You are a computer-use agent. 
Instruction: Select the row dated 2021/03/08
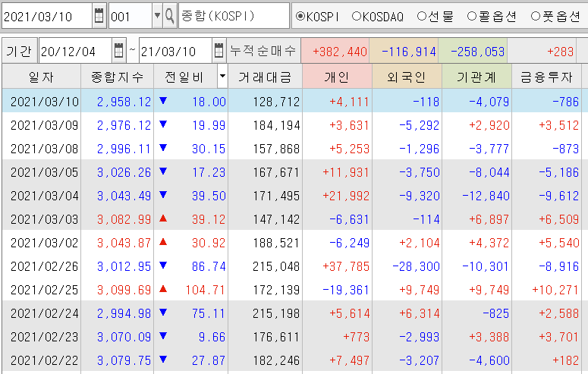tap(294, 148)
